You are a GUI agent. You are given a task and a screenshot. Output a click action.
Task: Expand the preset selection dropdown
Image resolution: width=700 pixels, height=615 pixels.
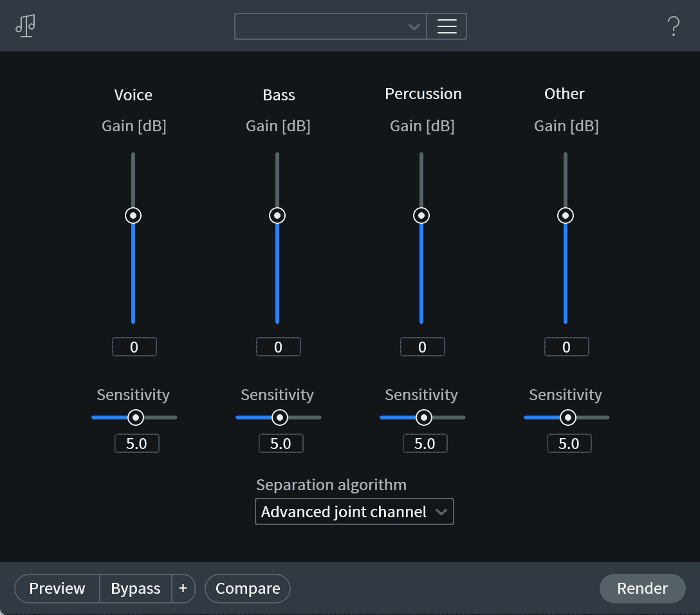pos(330,26)
